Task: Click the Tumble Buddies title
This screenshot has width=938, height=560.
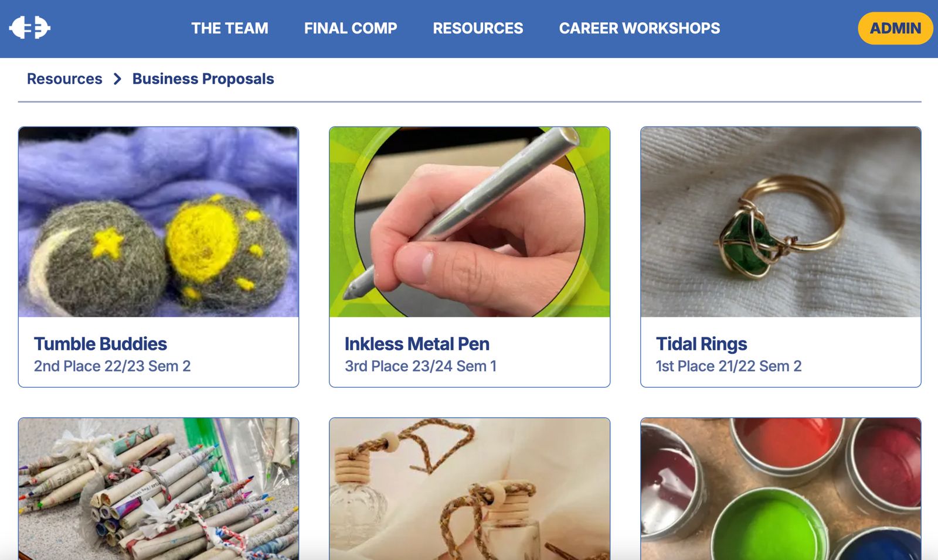Action: coord(100,344)
